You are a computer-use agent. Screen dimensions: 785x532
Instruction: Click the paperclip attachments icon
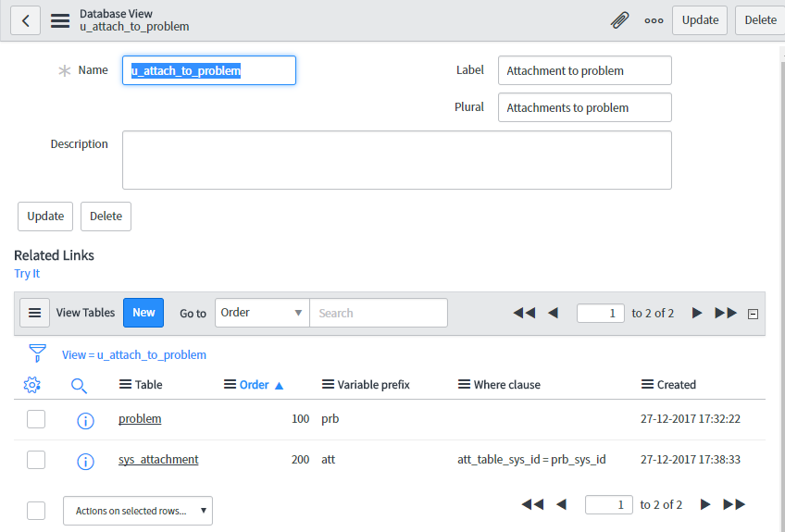click(x=619, y=20)
